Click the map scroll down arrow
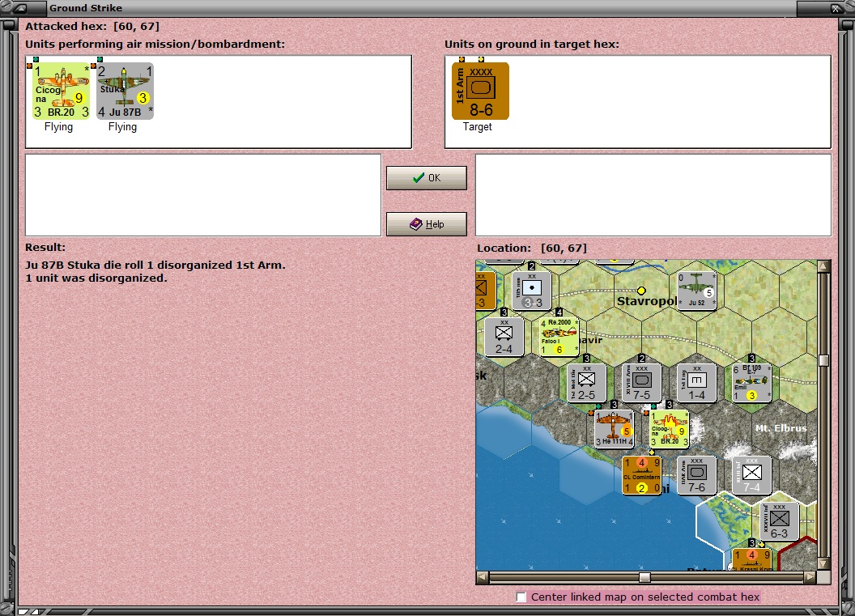This screenshot has height=616, width=855. click(x=824, y=563)
